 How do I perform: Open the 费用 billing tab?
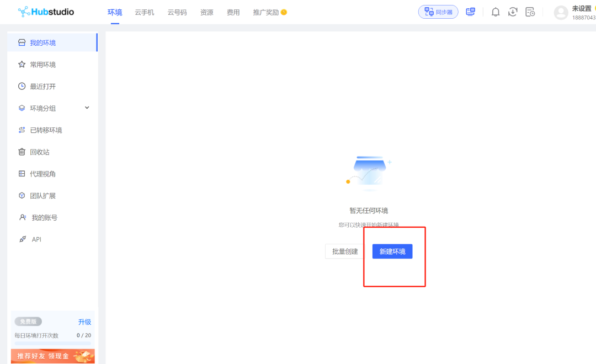(233, 12)
